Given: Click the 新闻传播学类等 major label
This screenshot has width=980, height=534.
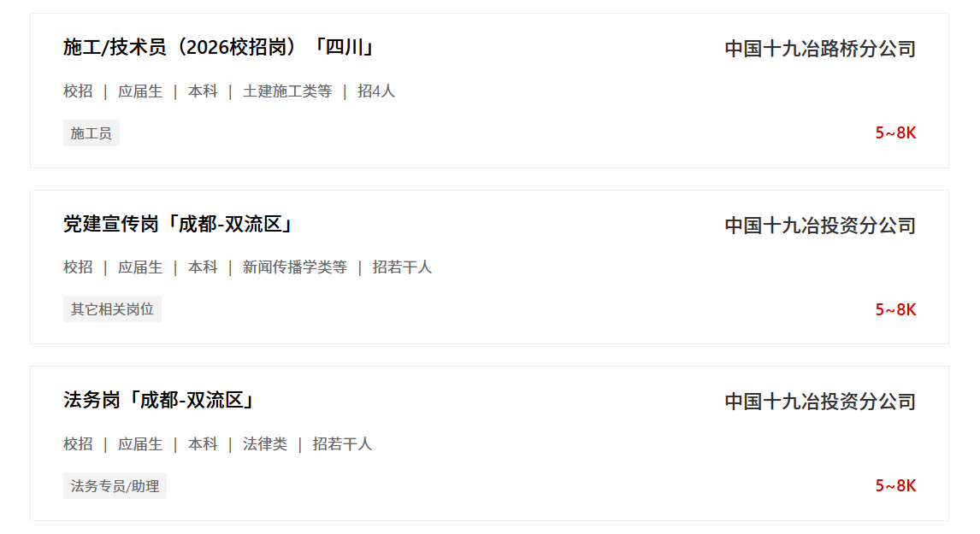Looking at the screenshot, I should coord(295,267).
